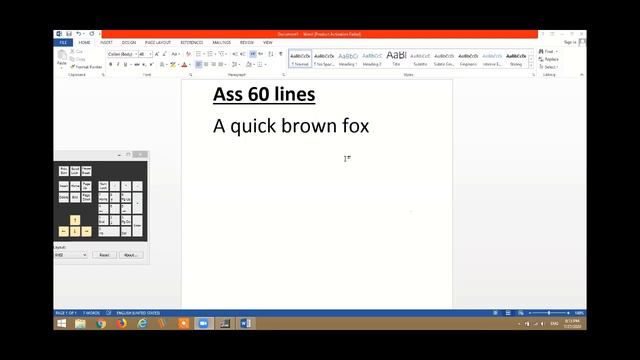The height and width of the screenshot is (360, 640).
Task: Switch to the PAGE LAYOUT tab
Action: tap(158, 42)
